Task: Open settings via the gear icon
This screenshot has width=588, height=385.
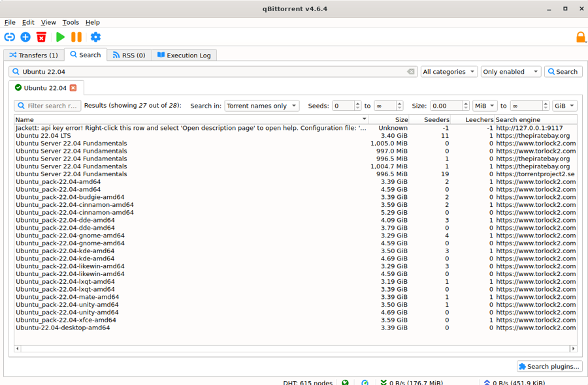Action: pos(95,37)
